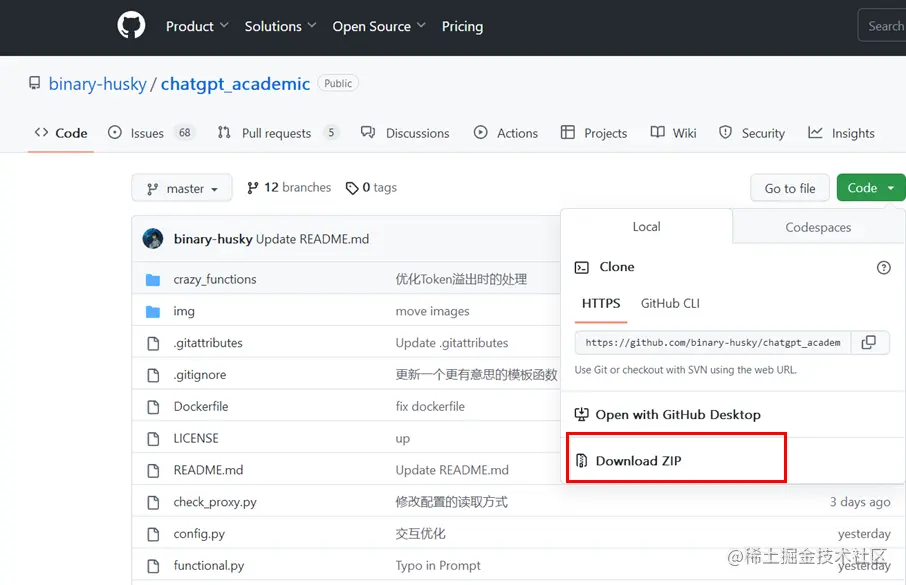This screenshot has width=906, height=585.
Task: Open the 12 branches link
Action: 289,188
